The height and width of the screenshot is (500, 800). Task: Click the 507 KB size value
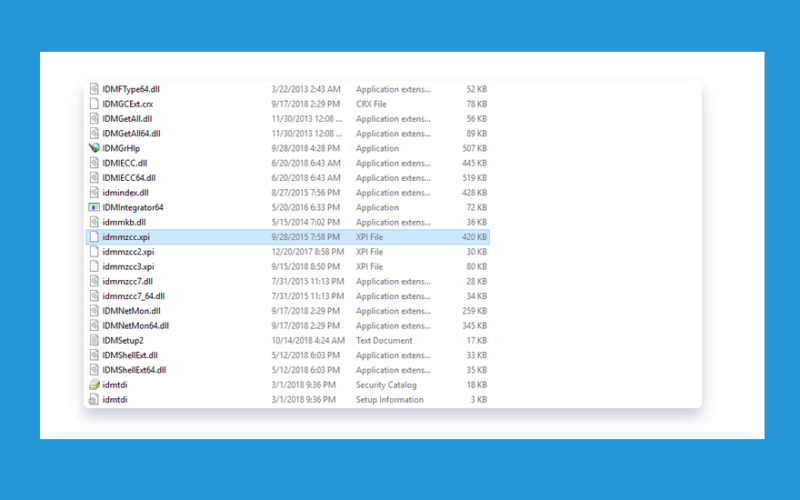(474, 148)
